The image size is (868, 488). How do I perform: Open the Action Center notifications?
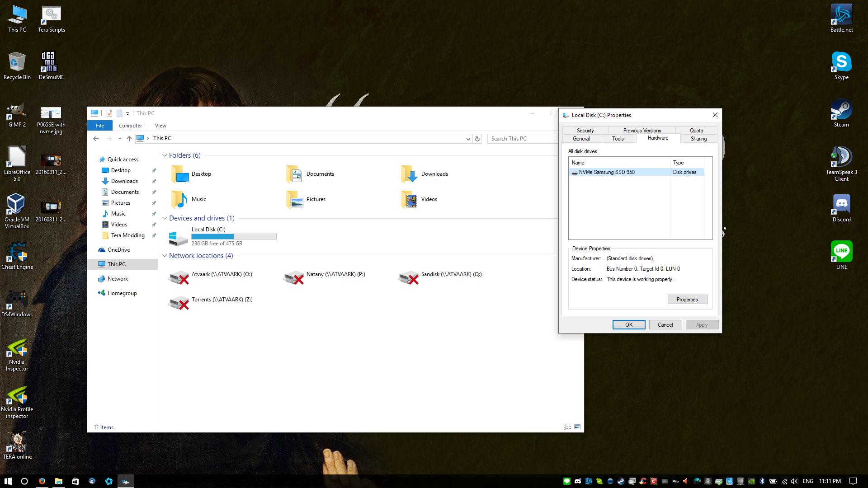pos(853,481)
